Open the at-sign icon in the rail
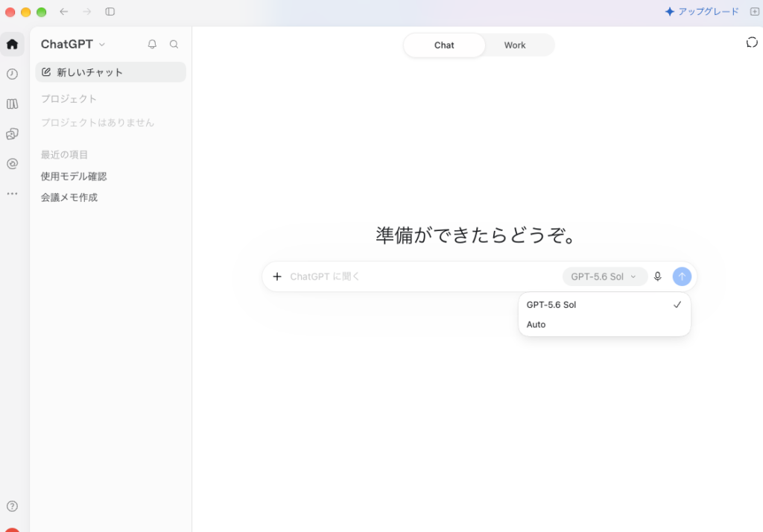This screenshot has width=763, height=532. click(x=12, y=163)
